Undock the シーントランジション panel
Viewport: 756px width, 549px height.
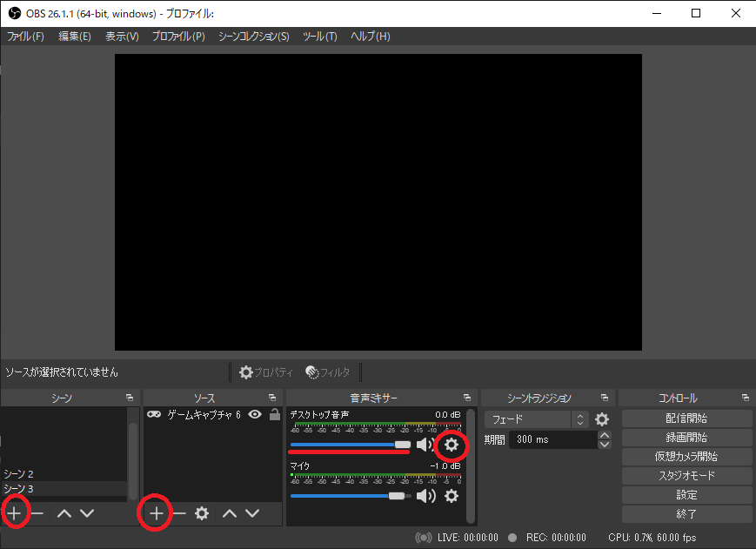tap(605, 398)
